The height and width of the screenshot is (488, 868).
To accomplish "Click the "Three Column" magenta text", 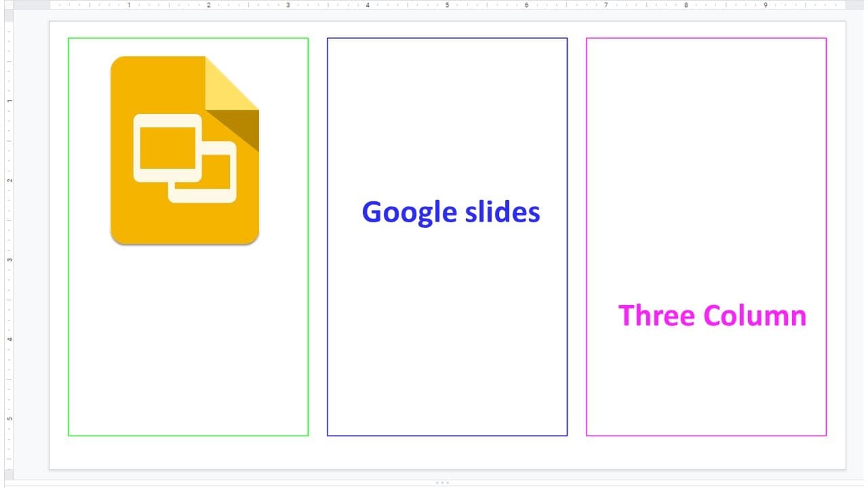I will click(x=712, y=315).
